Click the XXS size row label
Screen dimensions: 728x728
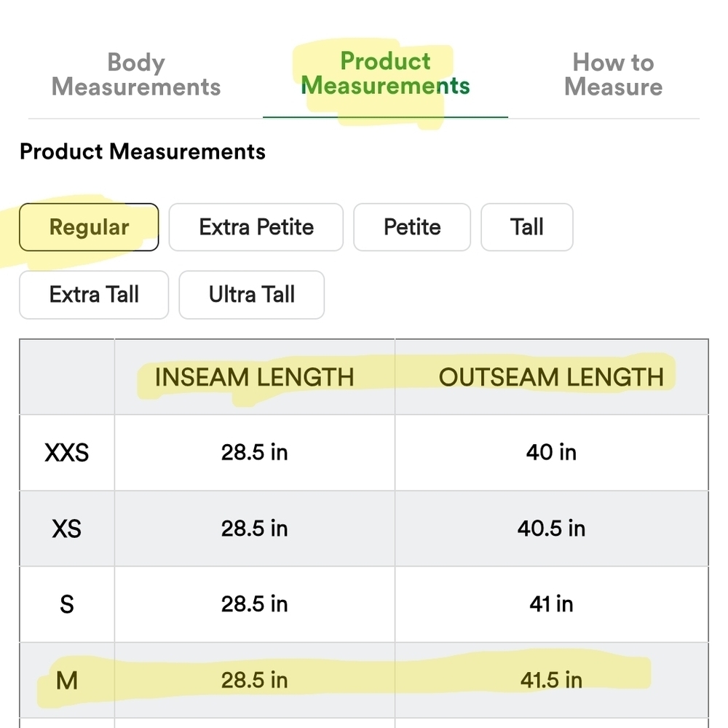(67, 453)
